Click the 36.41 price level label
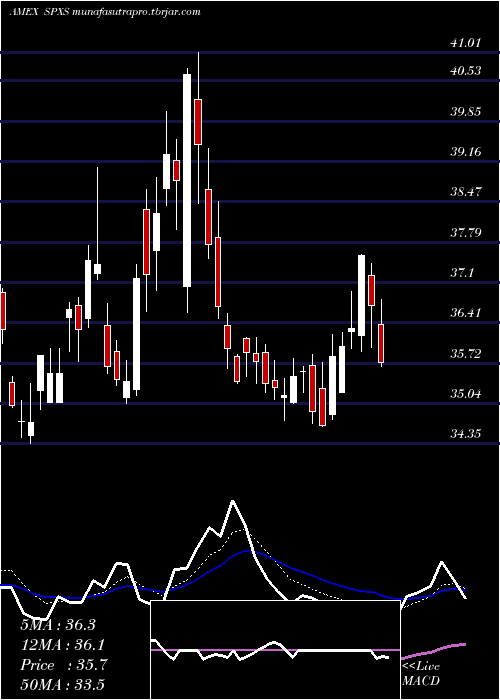The image size is (500, 700). (466, 312)
